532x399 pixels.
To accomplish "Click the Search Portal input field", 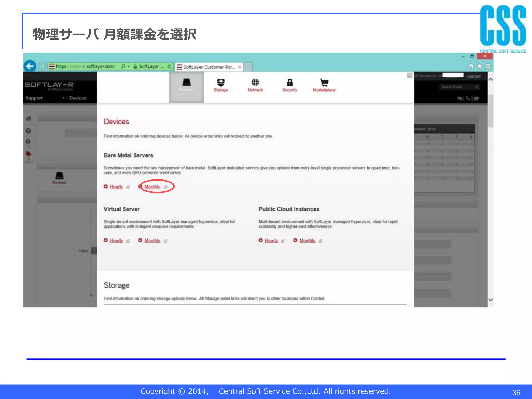I will pos(459,87).
